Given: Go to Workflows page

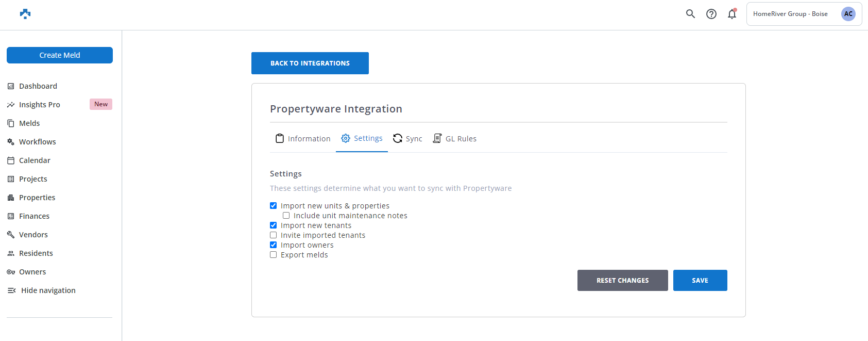Looking at the screenshot, I should point(38,142).
